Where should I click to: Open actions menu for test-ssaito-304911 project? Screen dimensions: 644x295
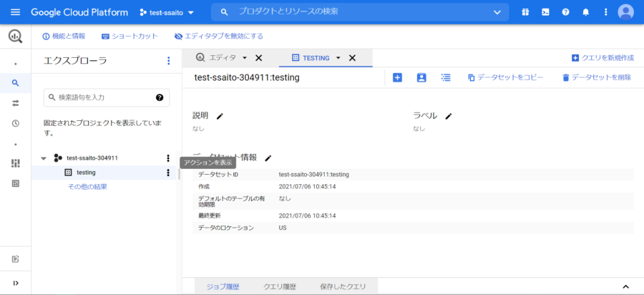point(167,158)
